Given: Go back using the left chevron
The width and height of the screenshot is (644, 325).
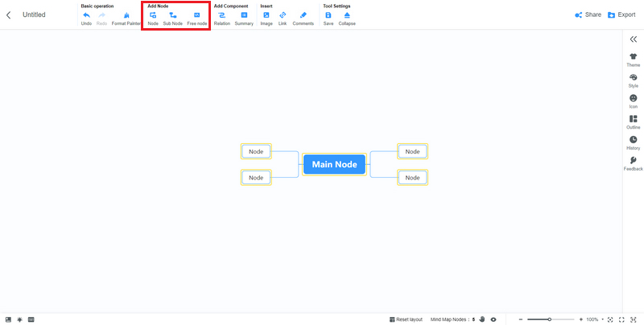Looking at the screenshot, I should 8,15.
